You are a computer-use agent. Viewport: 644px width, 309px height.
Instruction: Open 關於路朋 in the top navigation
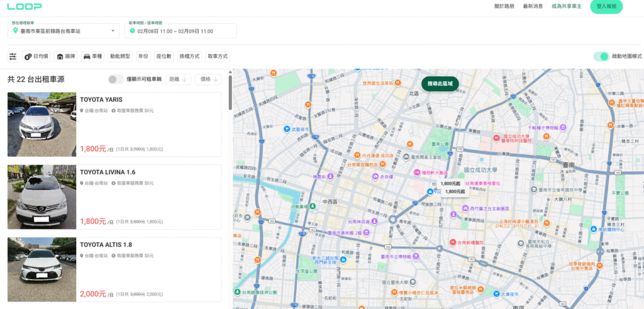504,6
